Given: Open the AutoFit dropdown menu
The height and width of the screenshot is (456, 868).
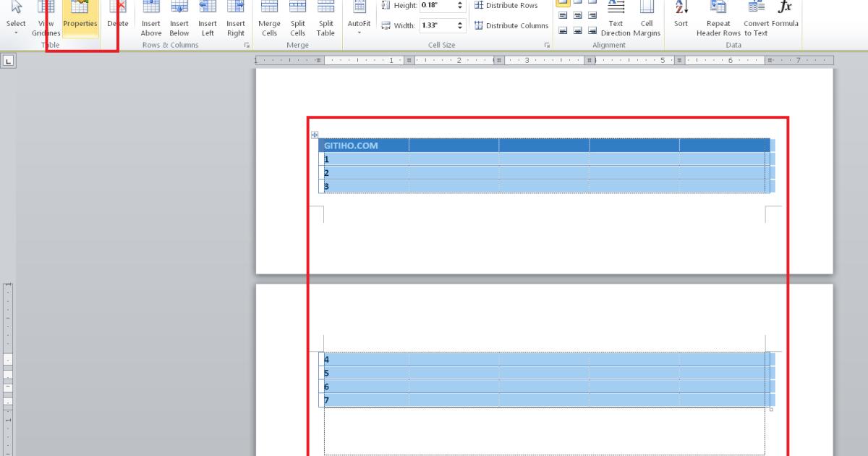Looking at the screenshot, I should point(359,18).
